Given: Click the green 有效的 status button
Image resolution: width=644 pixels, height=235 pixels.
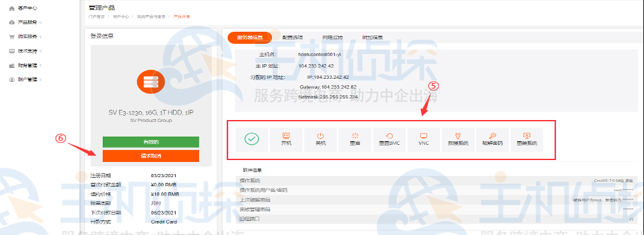Looking at the screenshot, I should point(151,142).
